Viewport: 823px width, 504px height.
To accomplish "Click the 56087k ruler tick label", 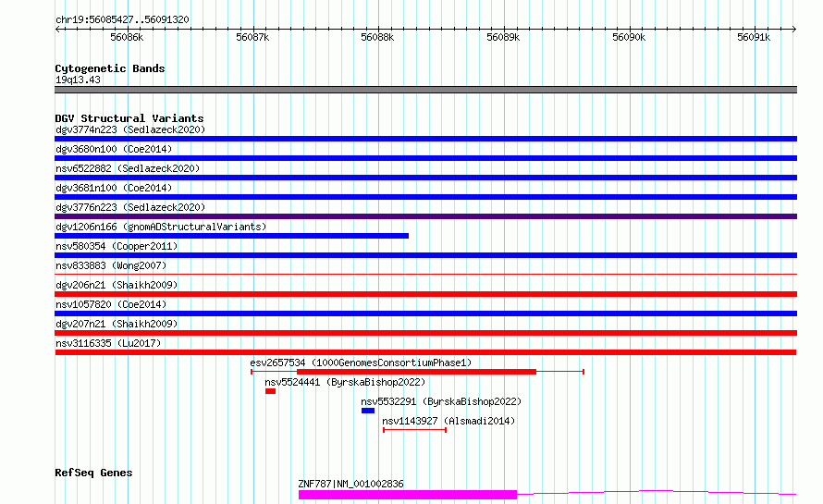I will pos(252,37).
